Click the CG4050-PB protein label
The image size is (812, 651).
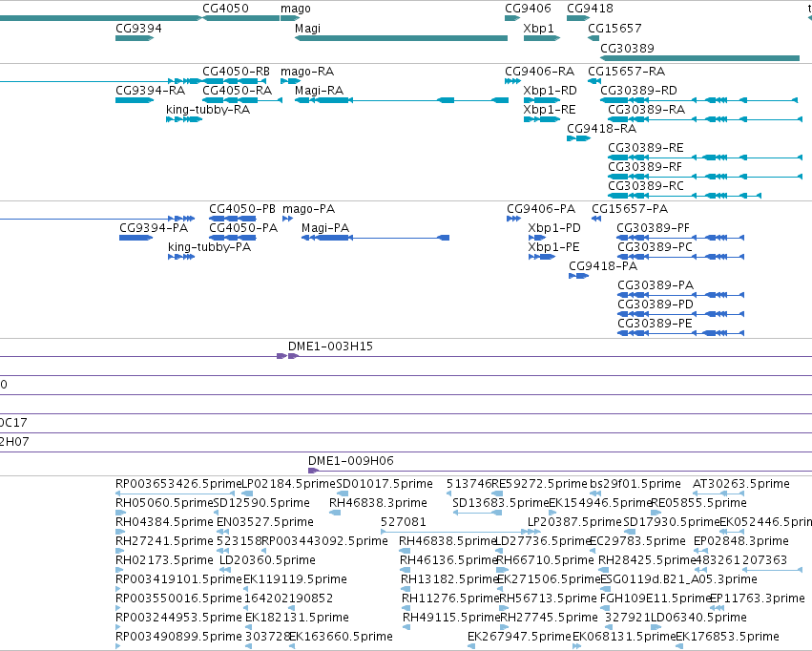[242, 209]
